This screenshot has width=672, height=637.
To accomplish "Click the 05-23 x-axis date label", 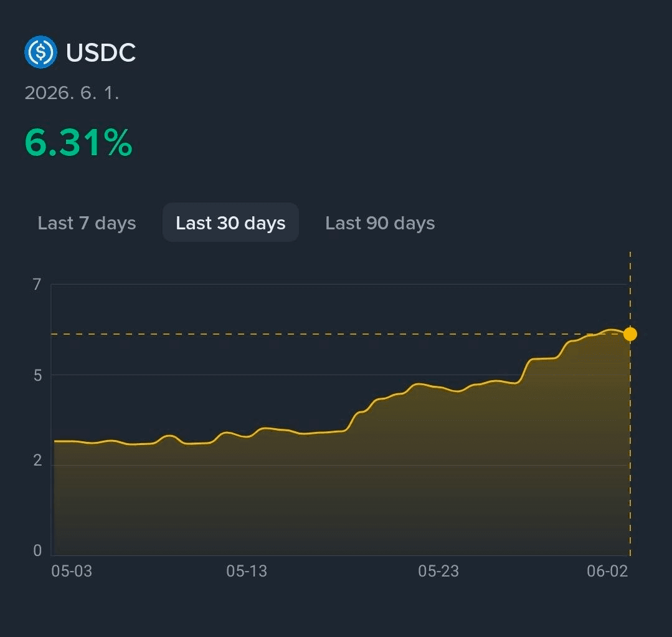I will point(438,571).
